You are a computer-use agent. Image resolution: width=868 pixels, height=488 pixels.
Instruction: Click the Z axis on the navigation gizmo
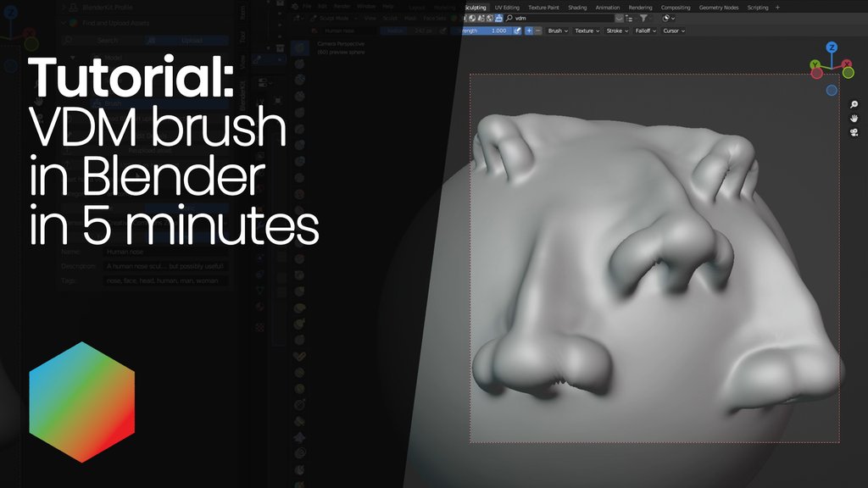[830, 48]
